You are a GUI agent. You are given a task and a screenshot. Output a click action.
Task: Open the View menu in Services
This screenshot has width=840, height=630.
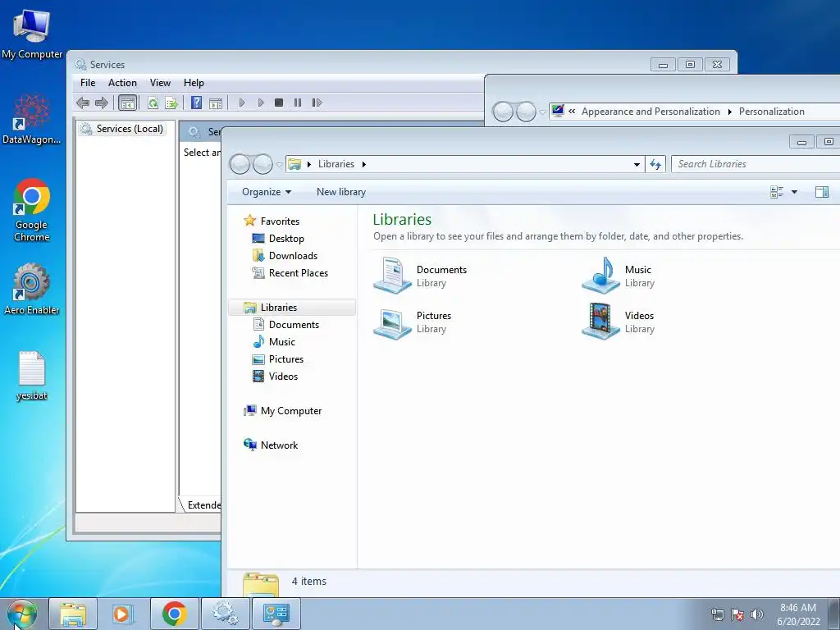(x=160, y=83)
